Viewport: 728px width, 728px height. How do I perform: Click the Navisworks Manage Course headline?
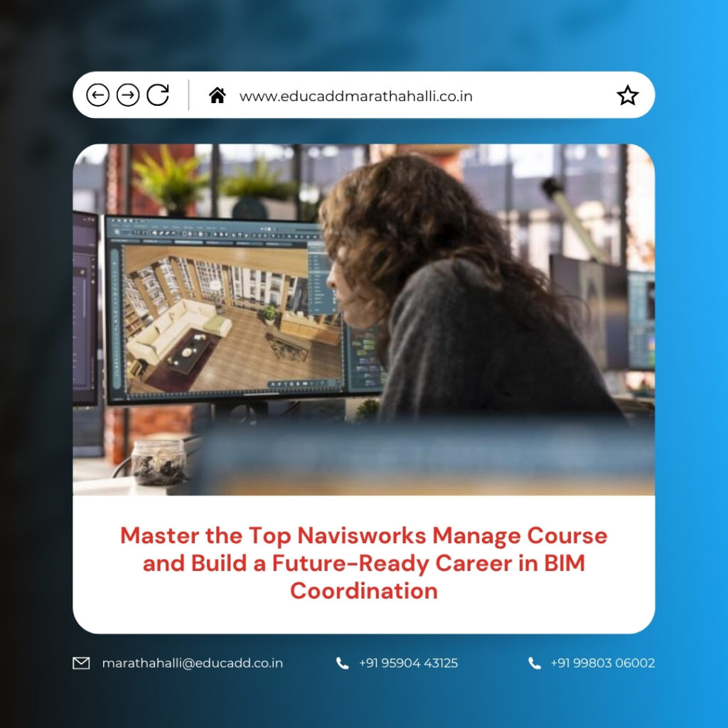[364, 563]
